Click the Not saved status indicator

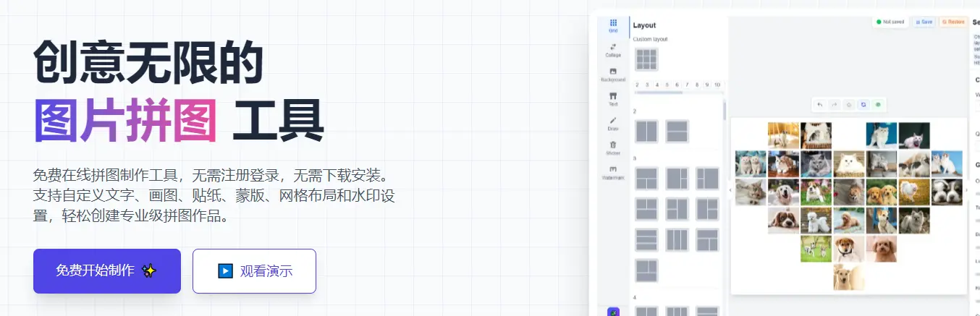click(x=890, y=22)
